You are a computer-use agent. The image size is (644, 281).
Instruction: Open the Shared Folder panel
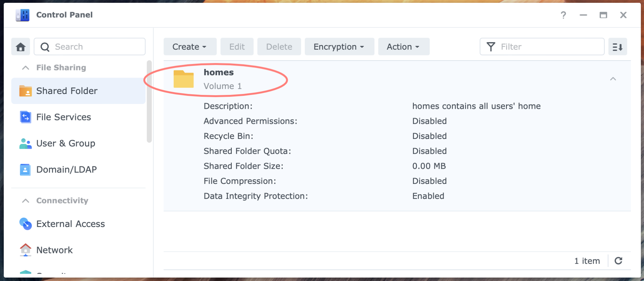click(67, 91)
